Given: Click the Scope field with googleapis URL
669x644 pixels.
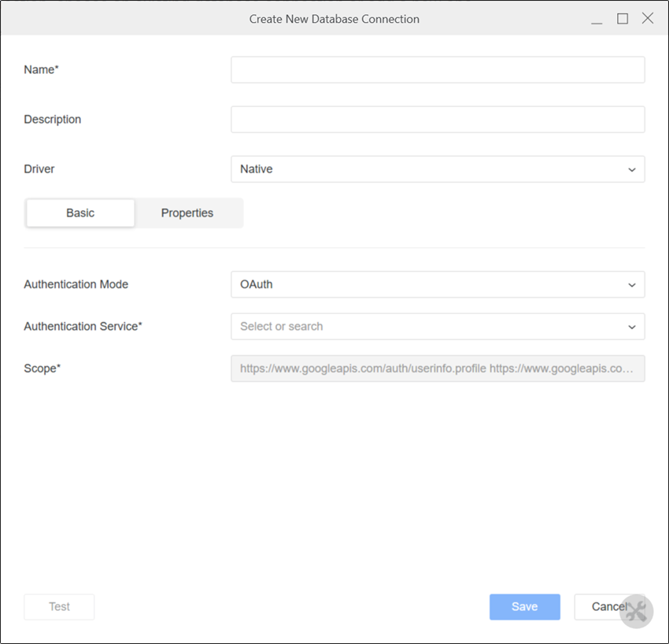Looking at the screenshot, I should coord(438,368).
